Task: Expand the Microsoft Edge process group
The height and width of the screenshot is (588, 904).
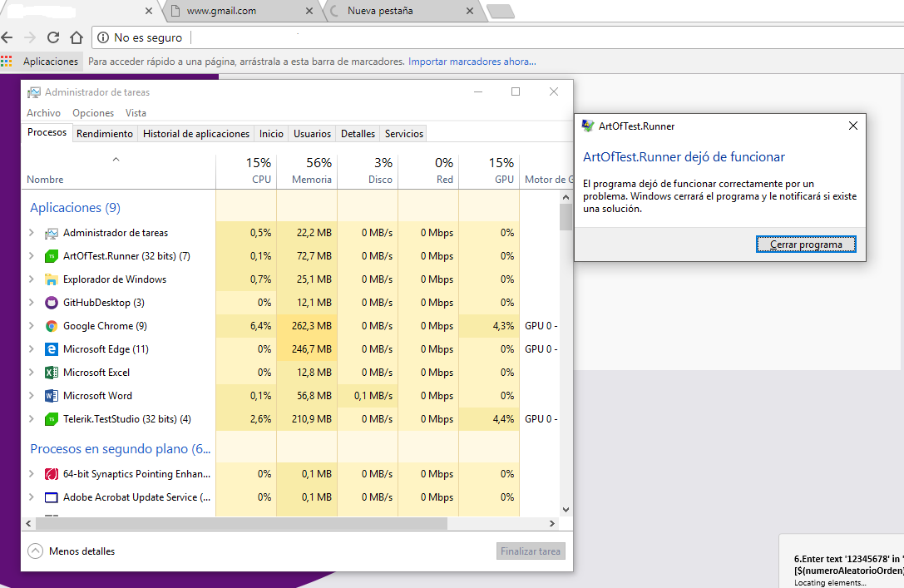Action: click(32, 349)
